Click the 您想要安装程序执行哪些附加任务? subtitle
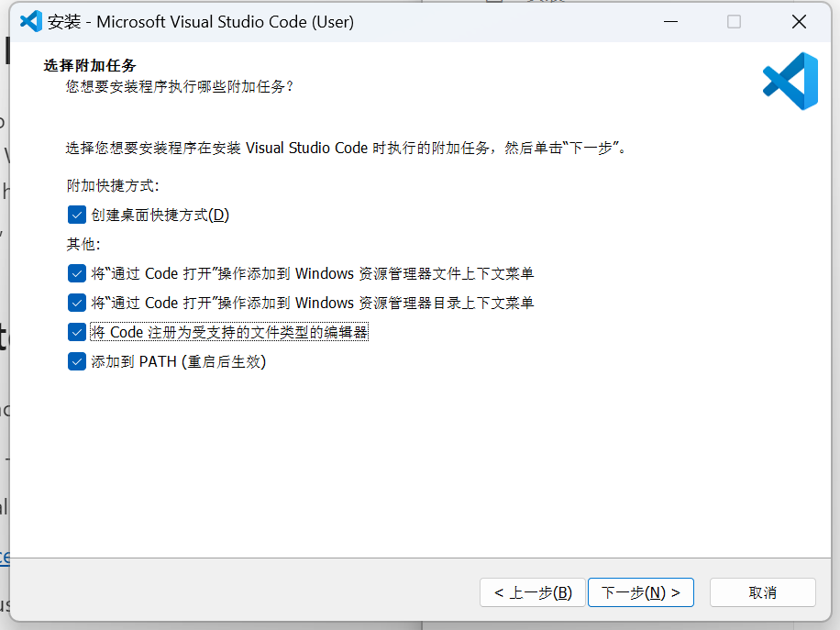Viewport: 840px width, 630px height. (x=180, y=86)
